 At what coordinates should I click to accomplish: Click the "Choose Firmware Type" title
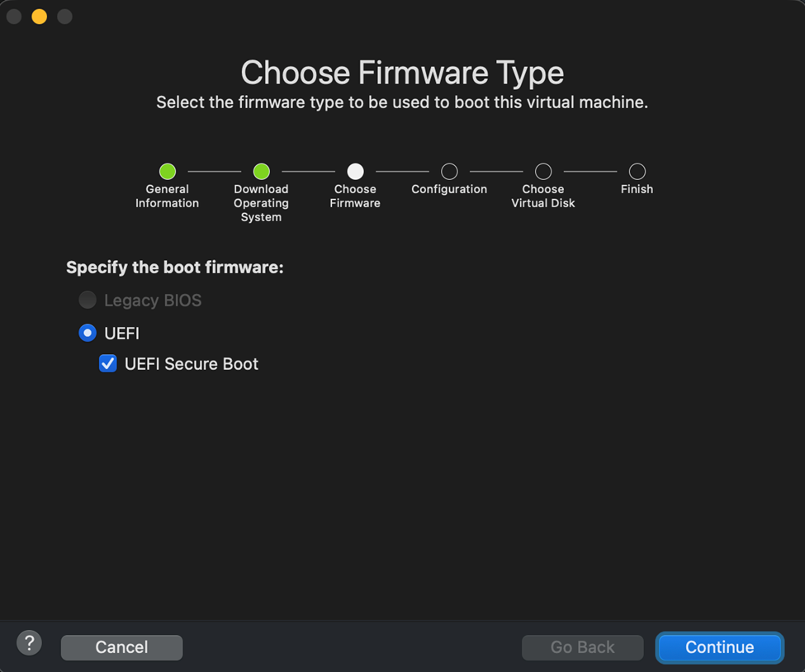click(402, 73)
